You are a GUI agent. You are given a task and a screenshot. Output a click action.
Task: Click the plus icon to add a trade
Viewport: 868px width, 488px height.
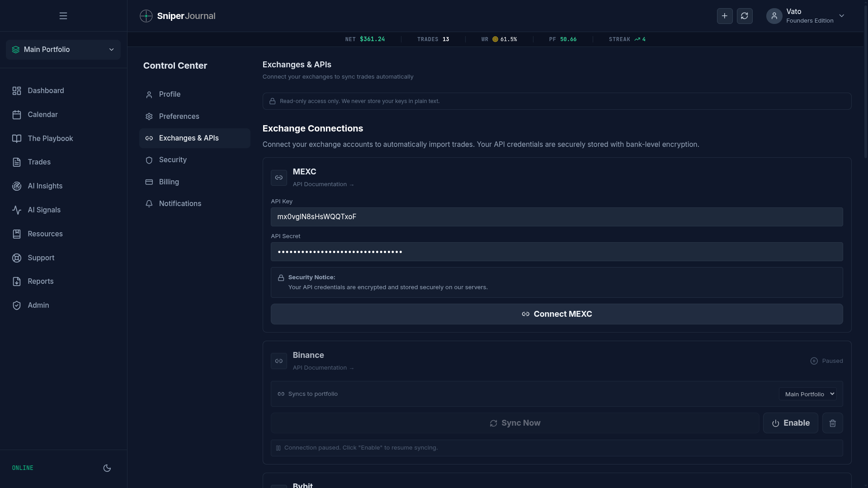click(725, 16)
